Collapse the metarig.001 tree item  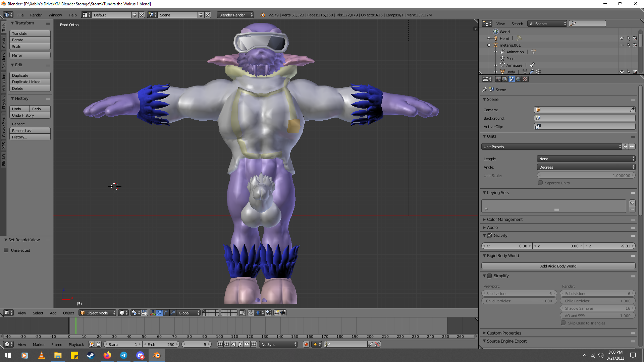(489, 45)
